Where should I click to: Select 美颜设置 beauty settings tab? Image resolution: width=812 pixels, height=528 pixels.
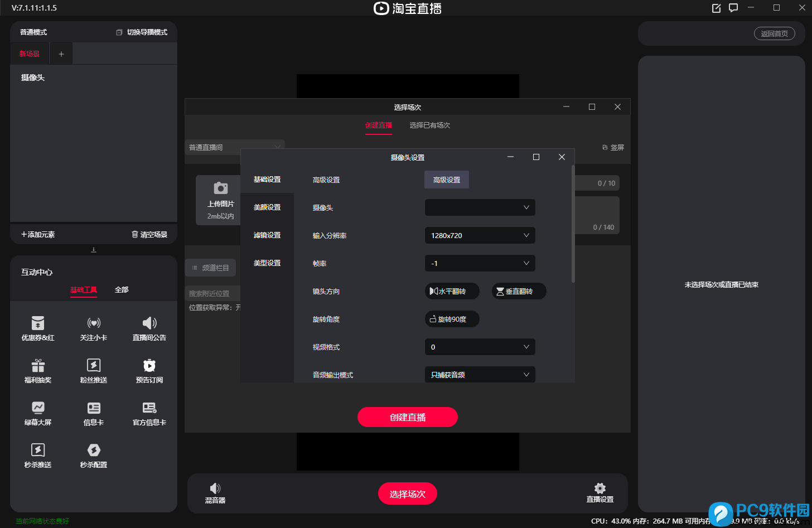click(267, 207)
